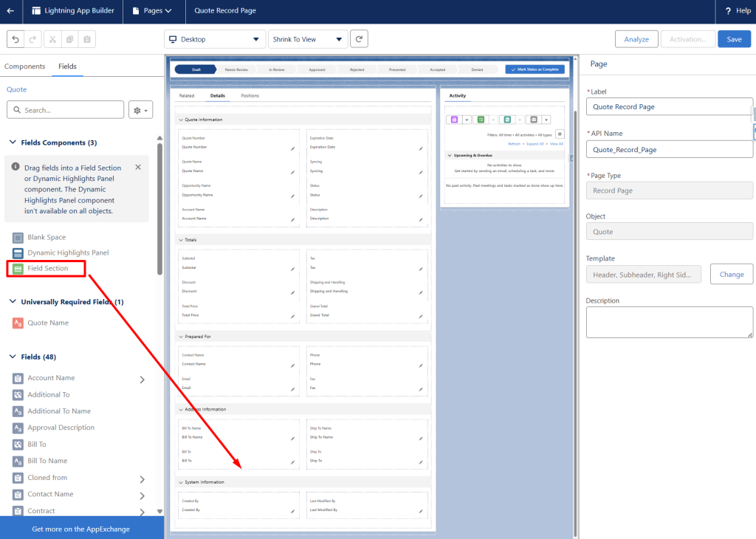Expand the Account Name field arrow
This screenshot has width=756, height=539.
[142, 380]
